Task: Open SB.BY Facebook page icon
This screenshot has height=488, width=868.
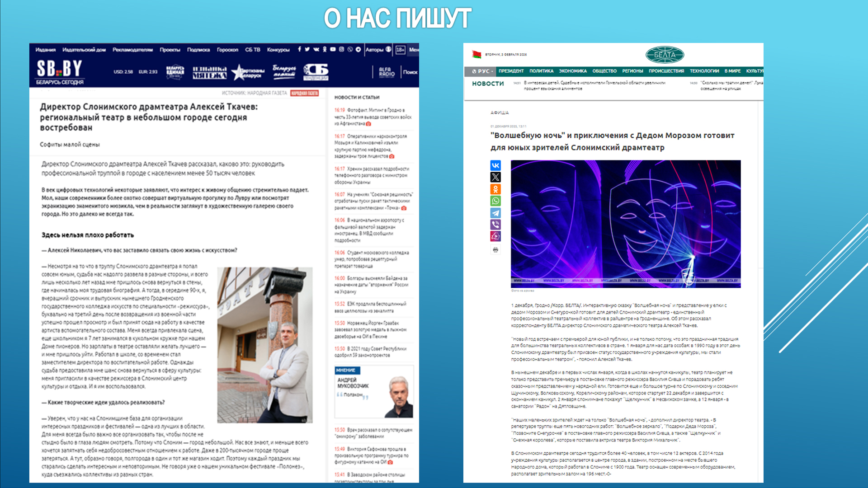Action: (x=299, y=49)
